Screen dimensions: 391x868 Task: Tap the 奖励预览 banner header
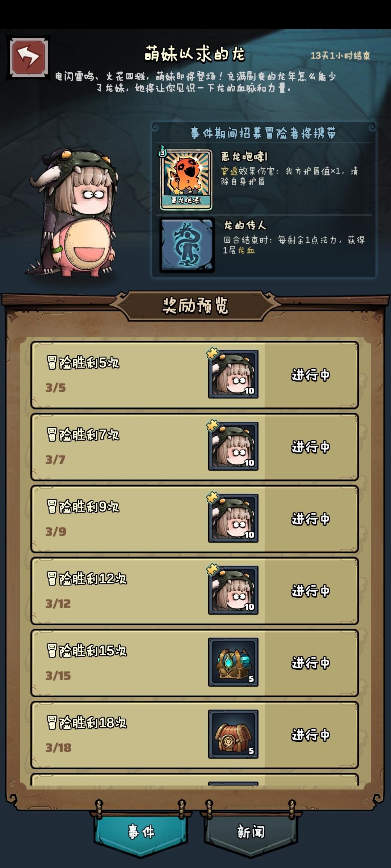(x=195, y=306)
